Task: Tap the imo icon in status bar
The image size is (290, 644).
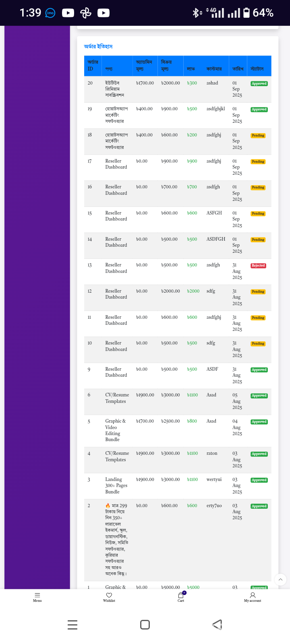Action: coord(50,13)
